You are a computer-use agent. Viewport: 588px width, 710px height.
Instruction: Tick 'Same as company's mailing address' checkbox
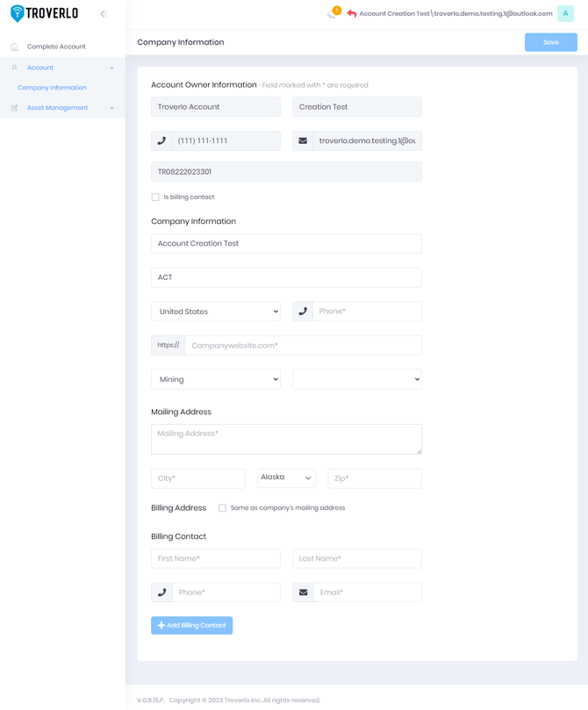pos(222,508)
